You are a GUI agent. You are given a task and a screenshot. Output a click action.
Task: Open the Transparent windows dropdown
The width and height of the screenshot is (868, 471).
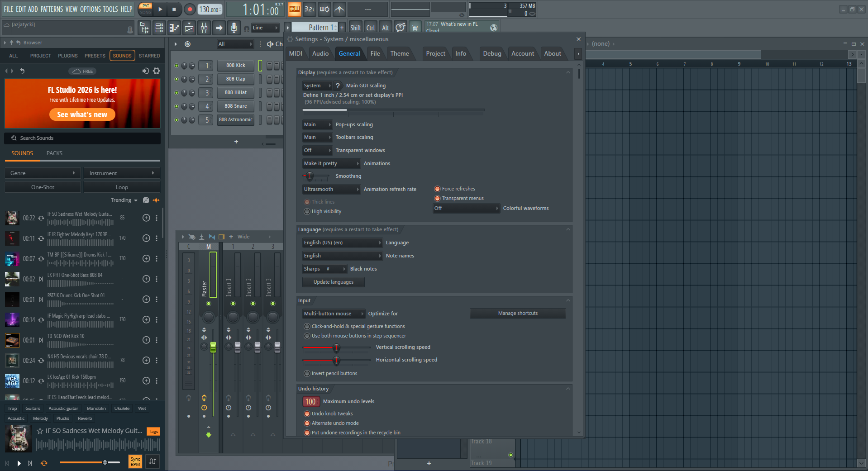(317, 150)
